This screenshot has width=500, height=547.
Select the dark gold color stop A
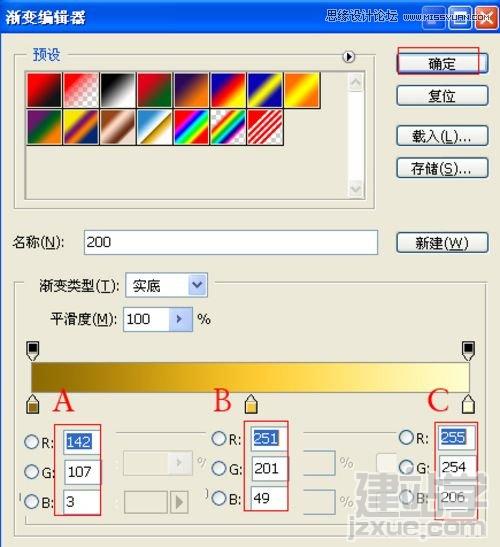pyautogui.click(x=33, y=405)
